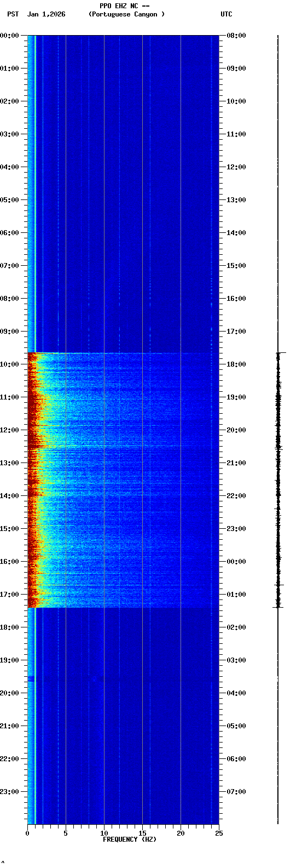Image resolution: width=302 pixels, height=868 pixels.
Task: Click the 15 Hz frequency tick label
Action: pyautogui.click(x=142, y=833)
